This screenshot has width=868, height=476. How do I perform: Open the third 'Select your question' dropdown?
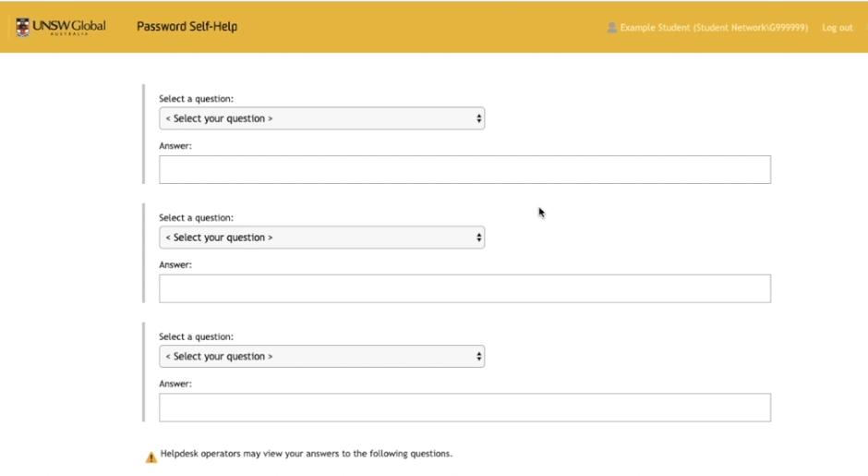321,357
